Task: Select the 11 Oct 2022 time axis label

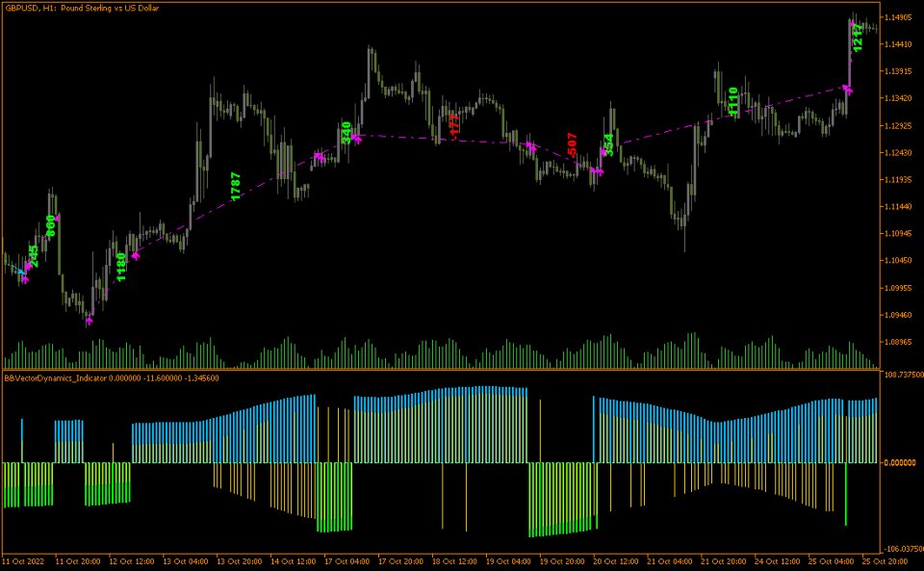Action: 26,559
